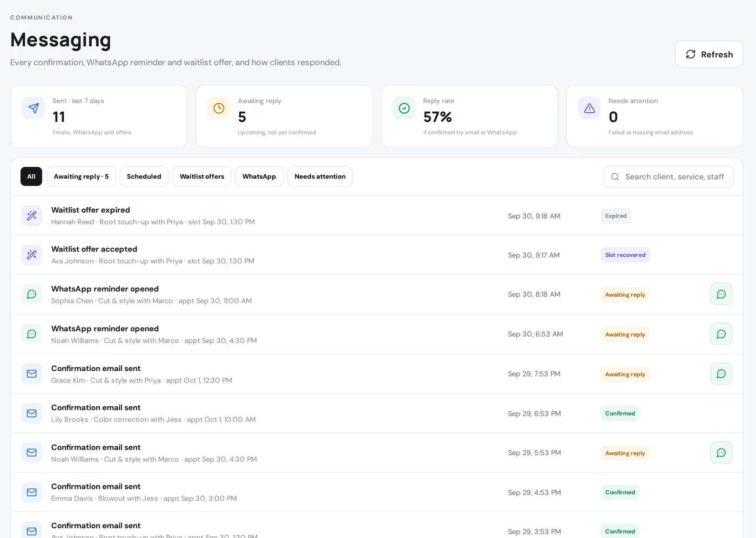Click the check circle icon in Reply rate card
The height and width of the screenshot is (538, 756).
404,108
